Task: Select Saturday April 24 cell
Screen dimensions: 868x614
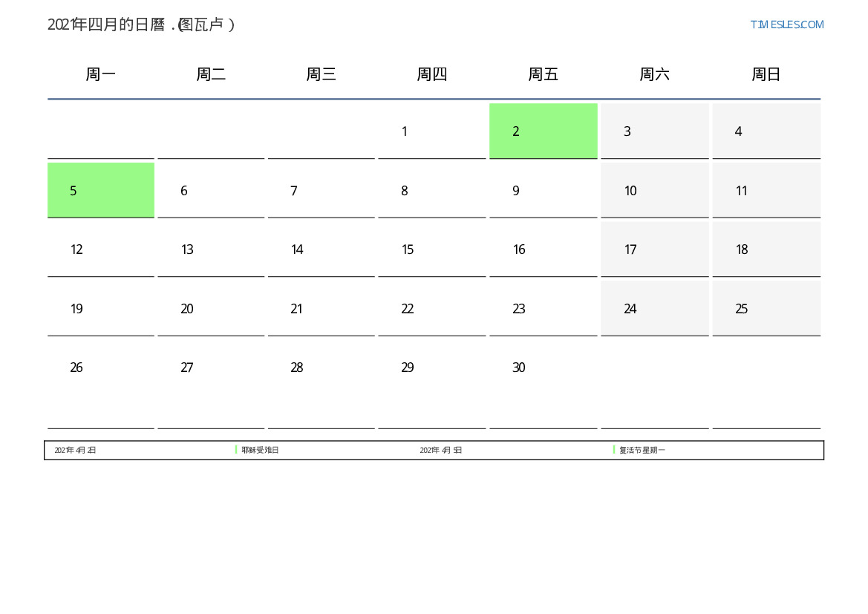Action: [654, 308]
